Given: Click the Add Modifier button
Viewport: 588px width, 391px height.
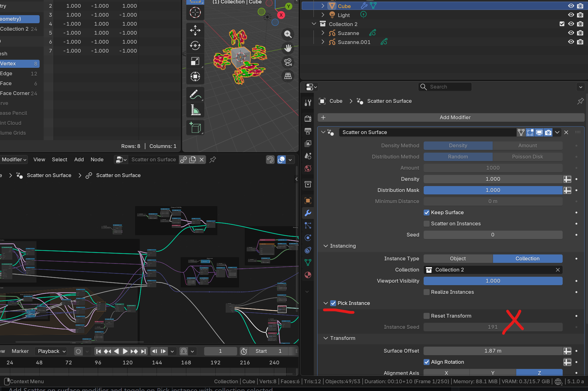Looking at the screenshot, I should (x=451, y=117).
